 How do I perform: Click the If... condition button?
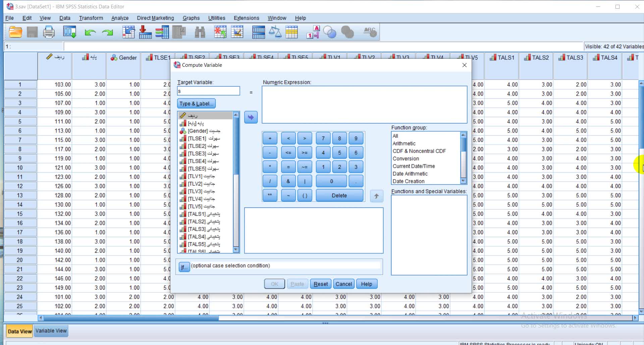tap(184, 267)
